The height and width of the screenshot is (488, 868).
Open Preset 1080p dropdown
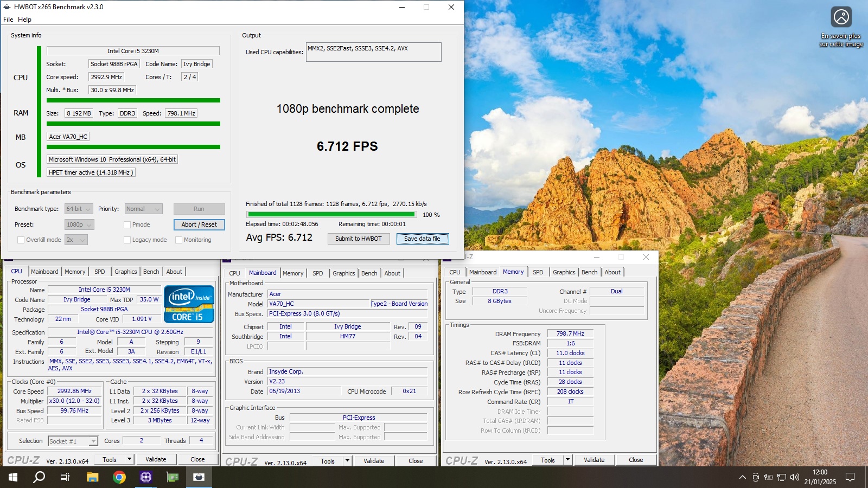coord(79,224)
